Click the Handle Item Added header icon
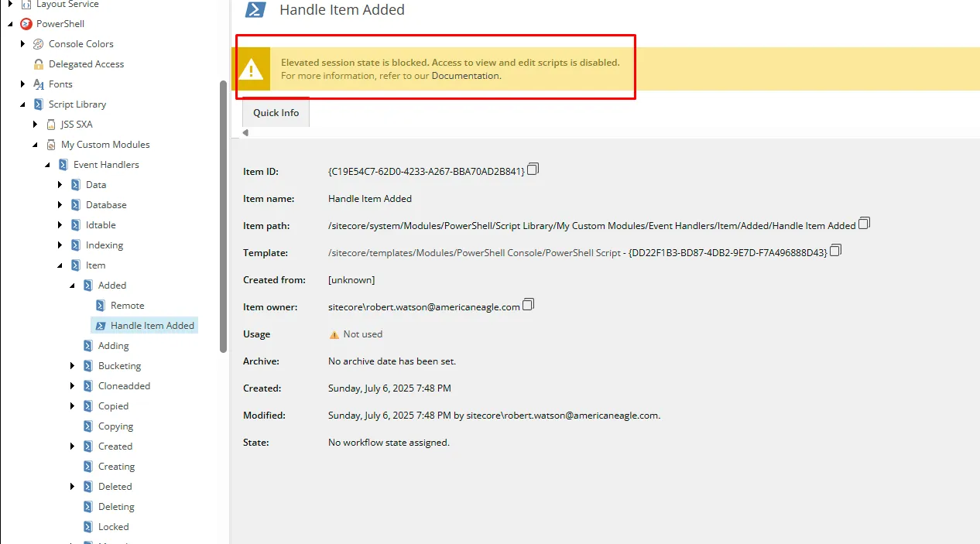Image resolution: width=980 pixels, height=544 pixels. point(255,9)
